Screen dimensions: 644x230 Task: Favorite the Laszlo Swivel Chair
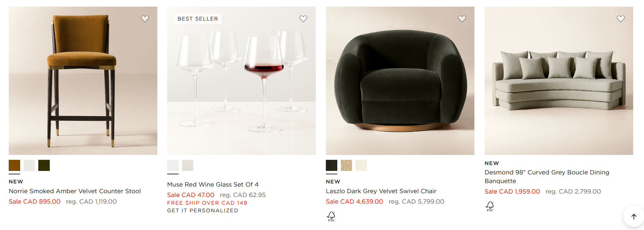[x=462, y=19]
